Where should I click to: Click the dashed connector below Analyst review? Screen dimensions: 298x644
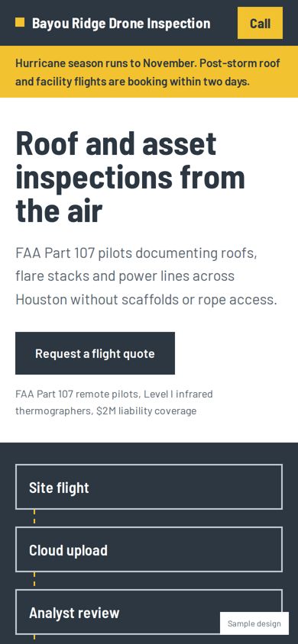pyautogui.click(x=34, y=639)
